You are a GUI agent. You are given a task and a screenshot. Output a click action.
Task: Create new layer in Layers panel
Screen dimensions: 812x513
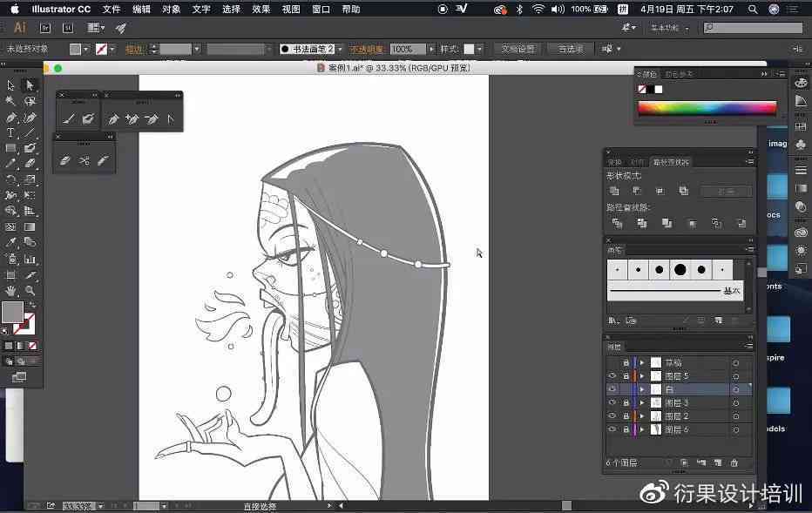click(x=718, y=462)
